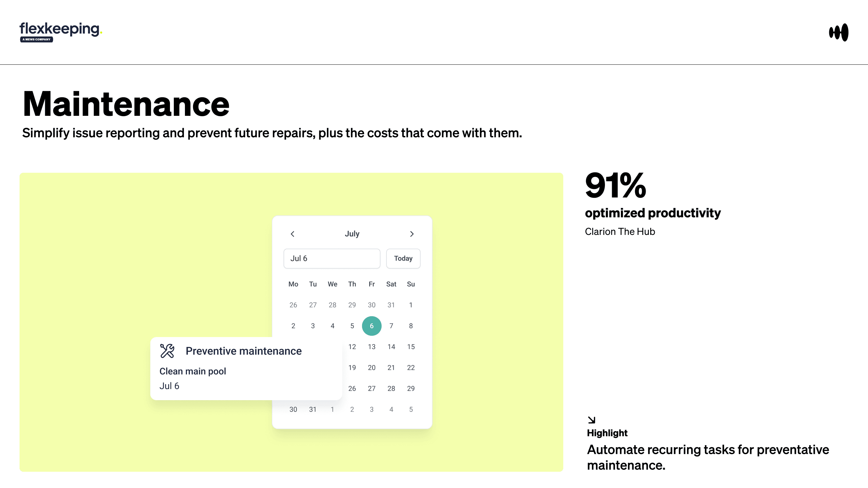The width and height of the screenshot is (868, 488).
Task: Click the July month heading
Action: tap(352, 234)
